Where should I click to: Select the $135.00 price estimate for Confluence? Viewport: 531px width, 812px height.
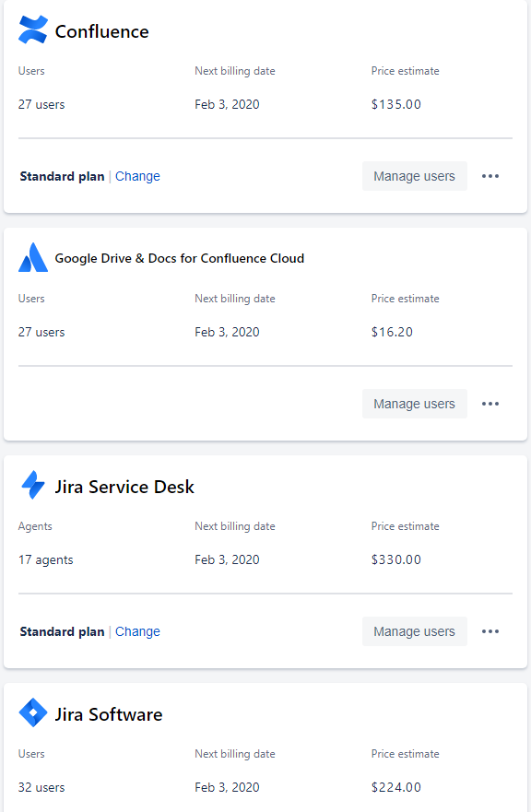(x=396, y=104)
